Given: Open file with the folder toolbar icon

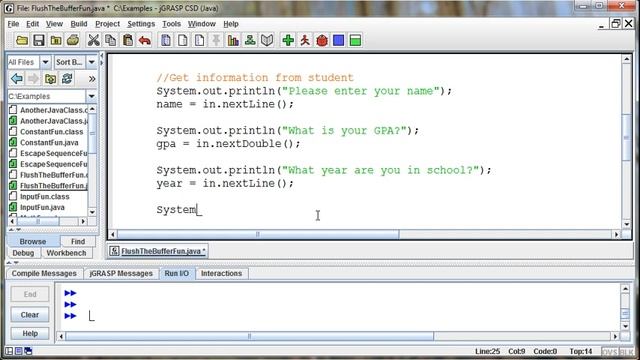Looking at the screenshot, I should pos(22,40).
